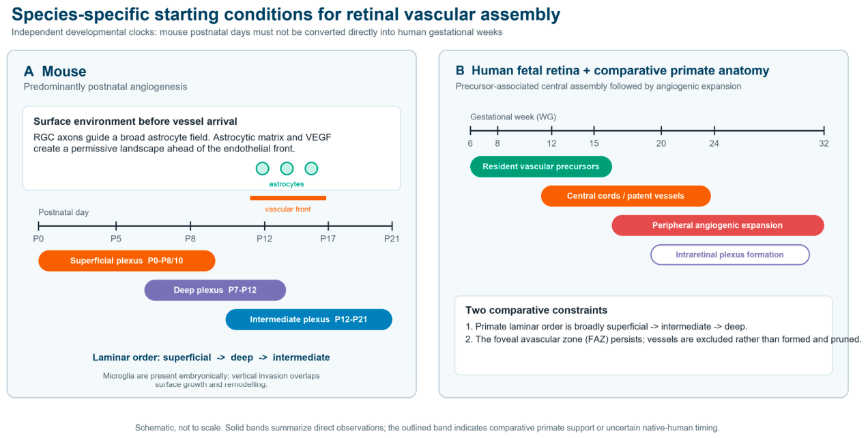
Task: Select the orange vascular front bar
Action: [x=288, y=198]
